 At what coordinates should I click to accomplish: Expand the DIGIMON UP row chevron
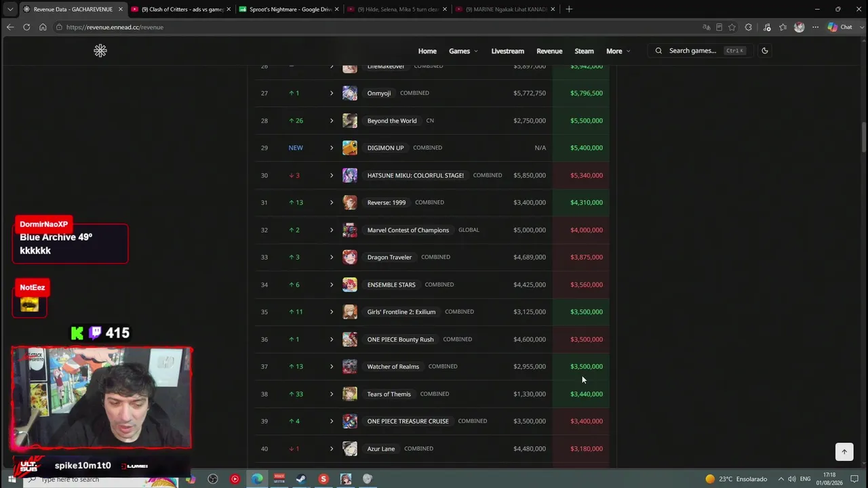click(332, 148)
